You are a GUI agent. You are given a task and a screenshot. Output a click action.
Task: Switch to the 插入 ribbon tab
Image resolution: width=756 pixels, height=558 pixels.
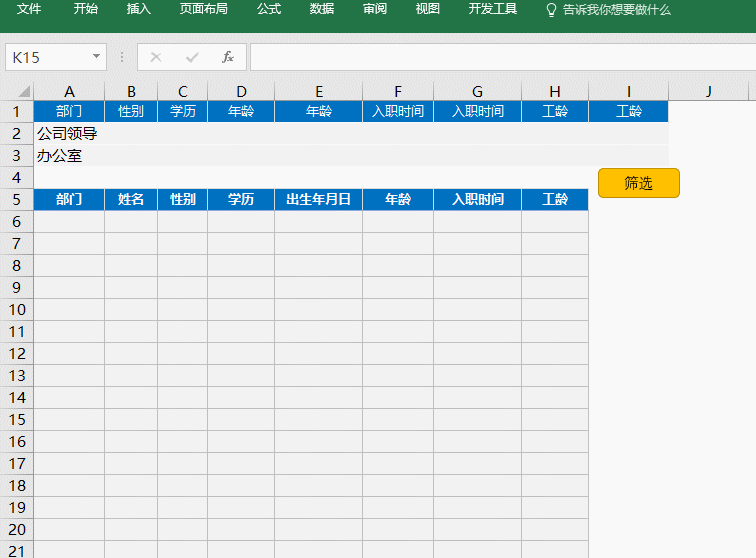pos(139,9)
